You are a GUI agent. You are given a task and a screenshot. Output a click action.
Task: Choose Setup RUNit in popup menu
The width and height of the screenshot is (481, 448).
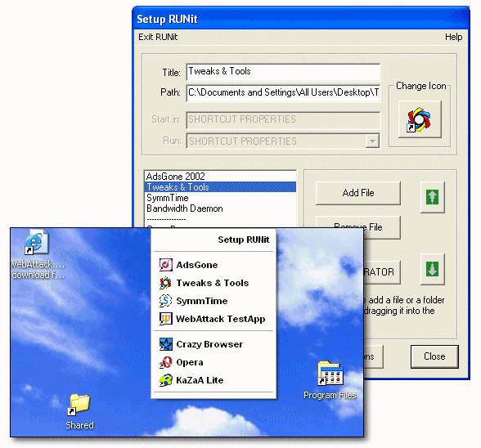(244, 240)
